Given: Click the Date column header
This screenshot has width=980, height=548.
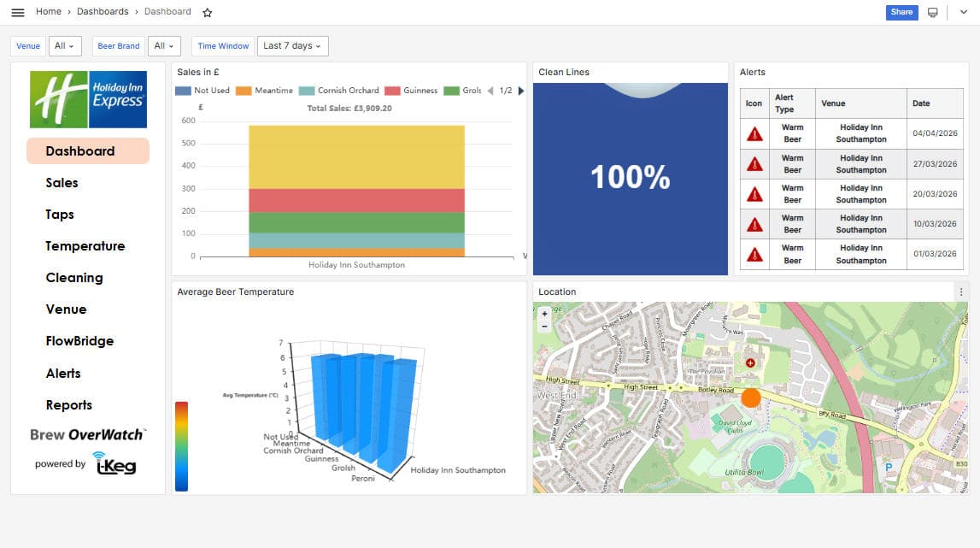Looking at the screenshot, I should (x=935, y=103).
